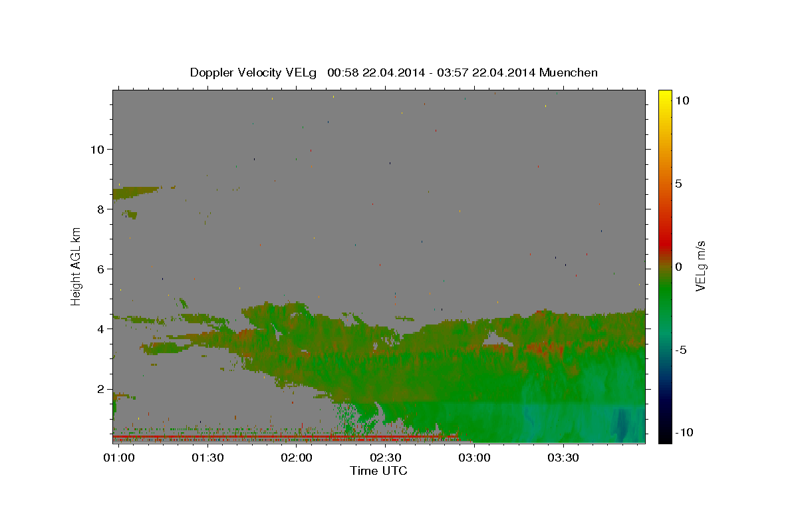
Task: Click the yellow top of the colorbar
Action: click(x=665, y=96)
